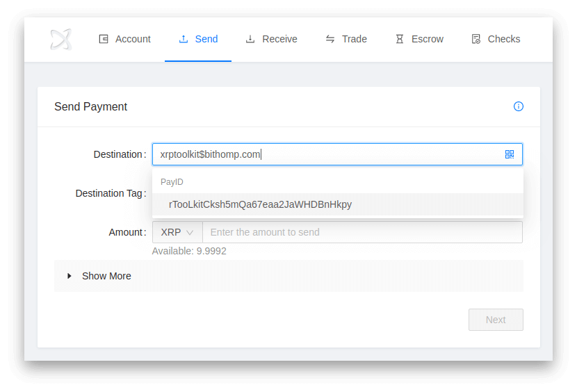This screenshot has height=392, width=577.
Task: Open the Escrow tab
Action: 419,39
